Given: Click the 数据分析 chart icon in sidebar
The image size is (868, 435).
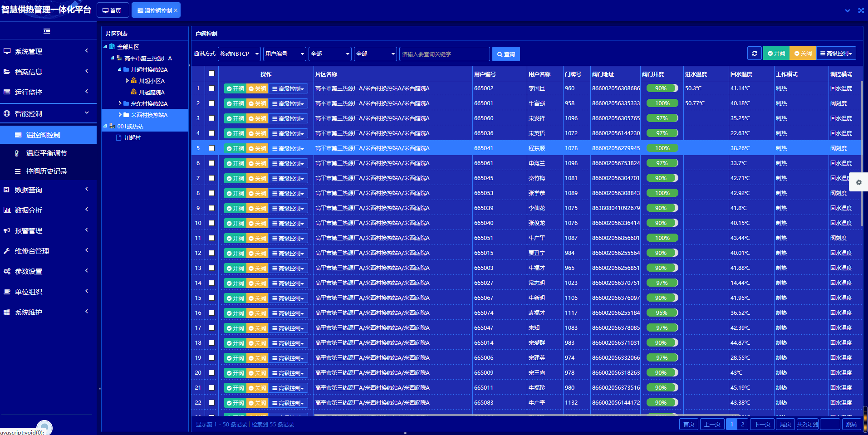Looking at the screenshot, I should [x=7, y=210].
